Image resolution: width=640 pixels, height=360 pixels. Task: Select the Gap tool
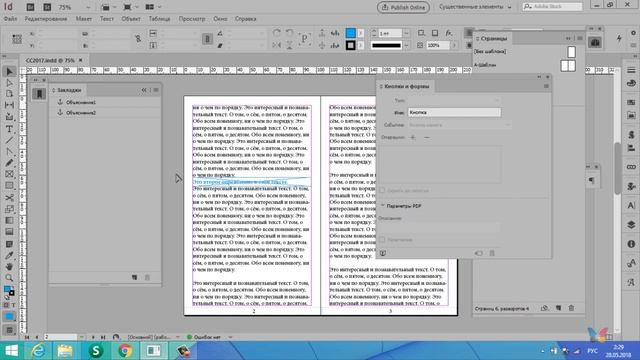[x=9, y=105]
